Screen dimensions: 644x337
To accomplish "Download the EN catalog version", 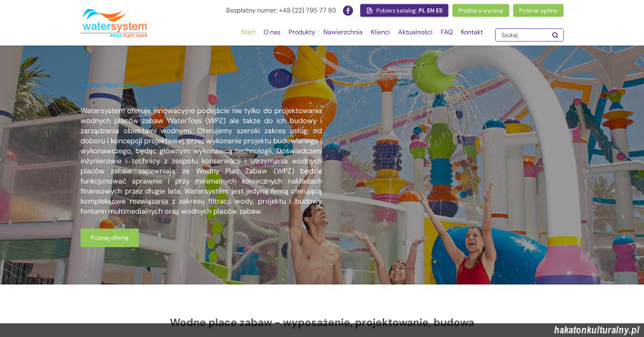I will point(430,11).
